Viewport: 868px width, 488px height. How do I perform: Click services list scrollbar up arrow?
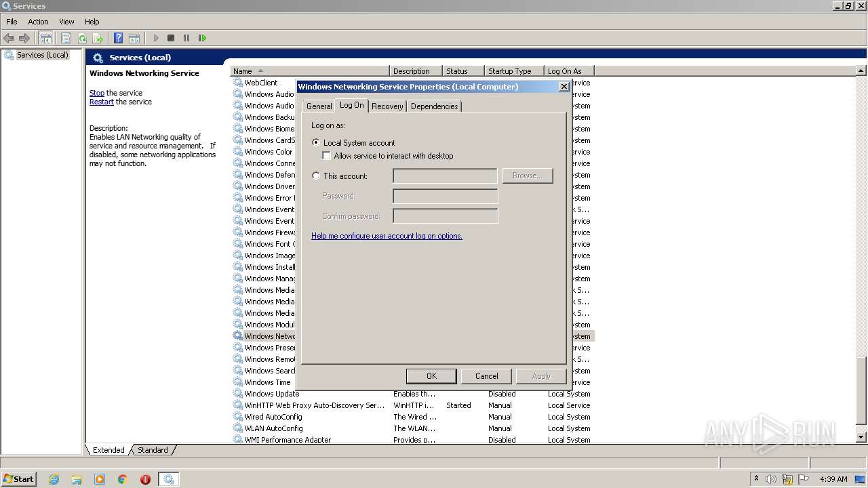point(861,70)
